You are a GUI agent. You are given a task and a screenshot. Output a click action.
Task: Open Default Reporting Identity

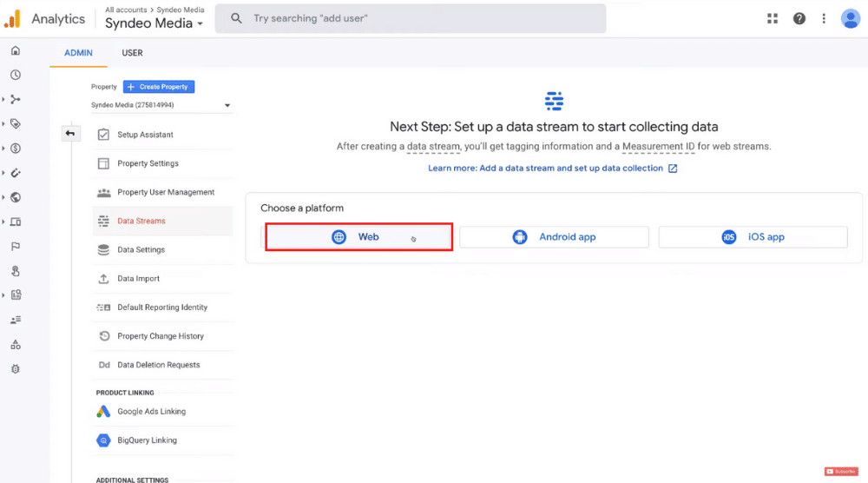point(162,308)
